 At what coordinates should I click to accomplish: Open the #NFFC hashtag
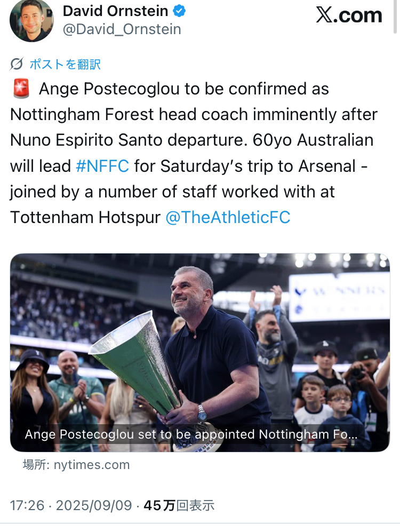click(x=102, y=166)
